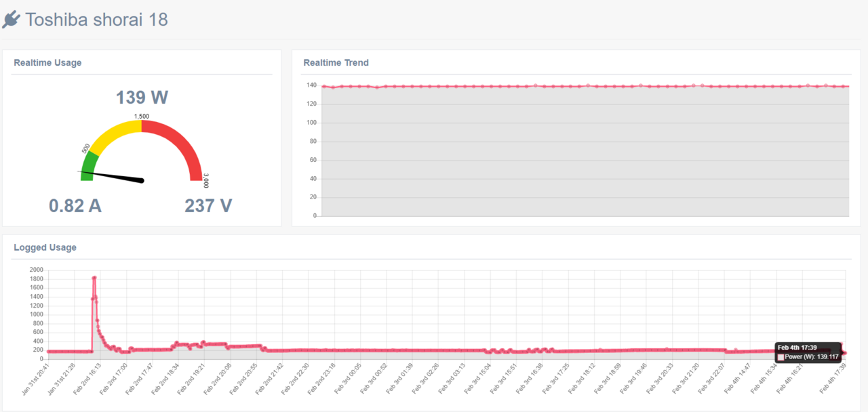
Task: Click the Feb 3rd 21:20 axis label
Action: (x=687, y=379)
